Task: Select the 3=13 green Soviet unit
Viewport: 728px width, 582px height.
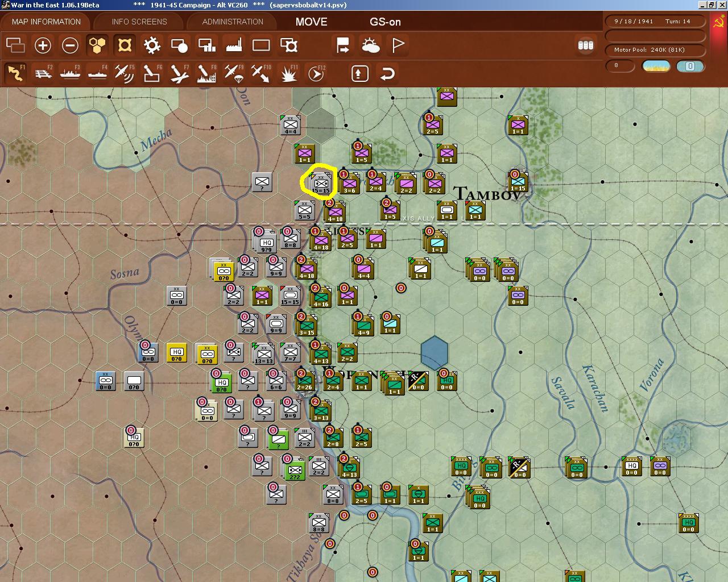Action: [x=321, y=410]
